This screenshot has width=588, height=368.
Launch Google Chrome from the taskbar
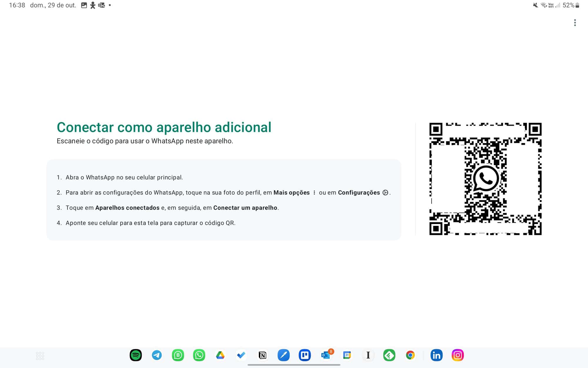click(410, 355)
